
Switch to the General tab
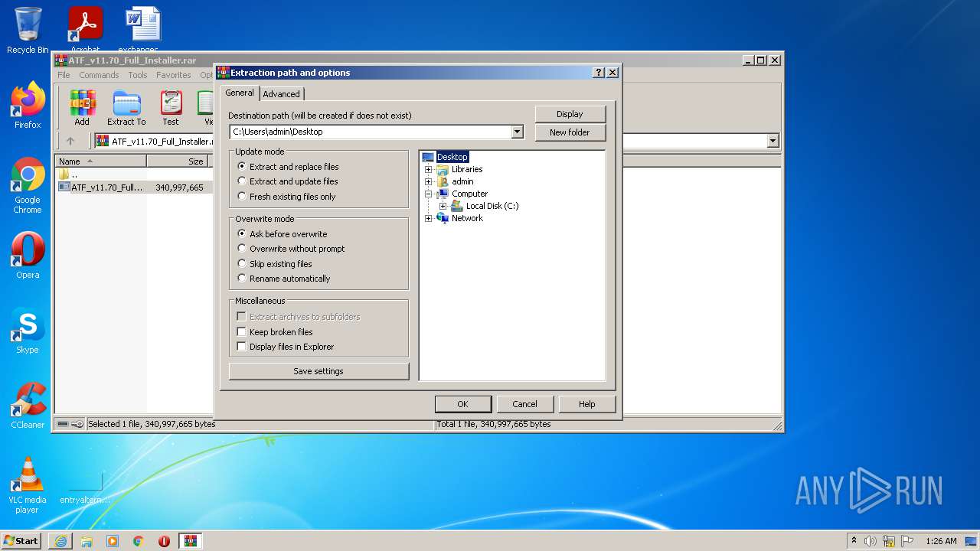pos(240,93)
